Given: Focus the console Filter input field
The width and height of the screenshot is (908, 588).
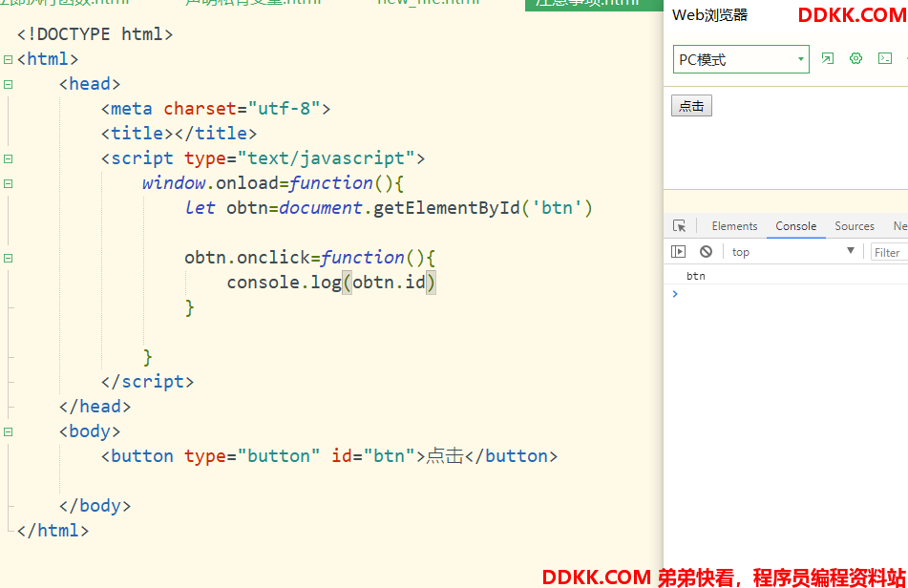Looking at the screenshot, I should pyautogui.click(x=890, y=252).
